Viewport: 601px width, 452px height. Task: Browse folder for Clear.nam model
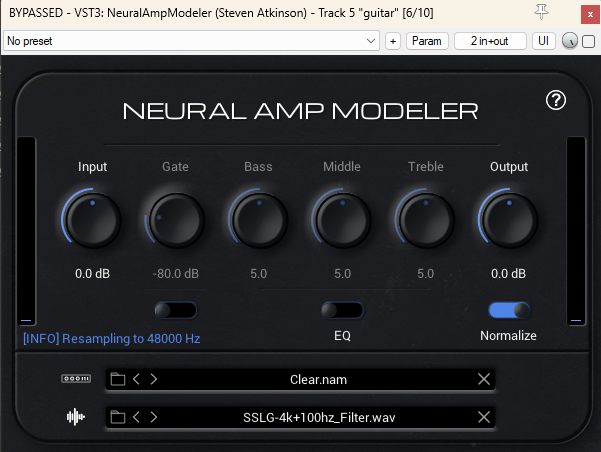tap(118, 379)
